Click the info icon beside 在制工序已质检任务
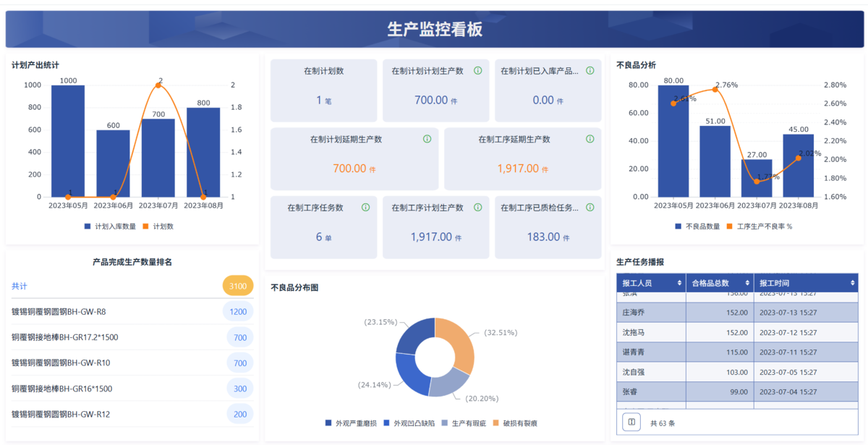Image resolution: width=868 pixels, height=445 pixels. coord(590,207)
